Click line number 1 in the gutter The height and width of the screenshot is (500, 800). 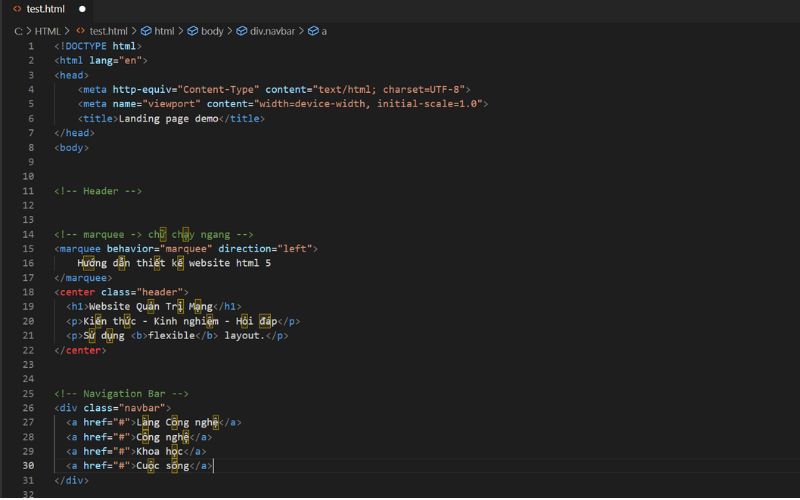(30, 46)
